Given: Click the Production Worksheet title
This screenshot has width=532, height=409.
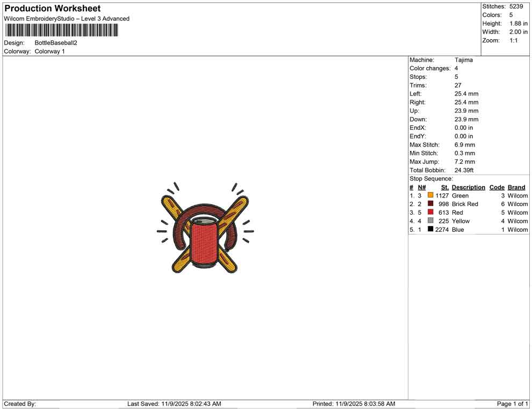Looking at the screenshot, I should point(53,9).
